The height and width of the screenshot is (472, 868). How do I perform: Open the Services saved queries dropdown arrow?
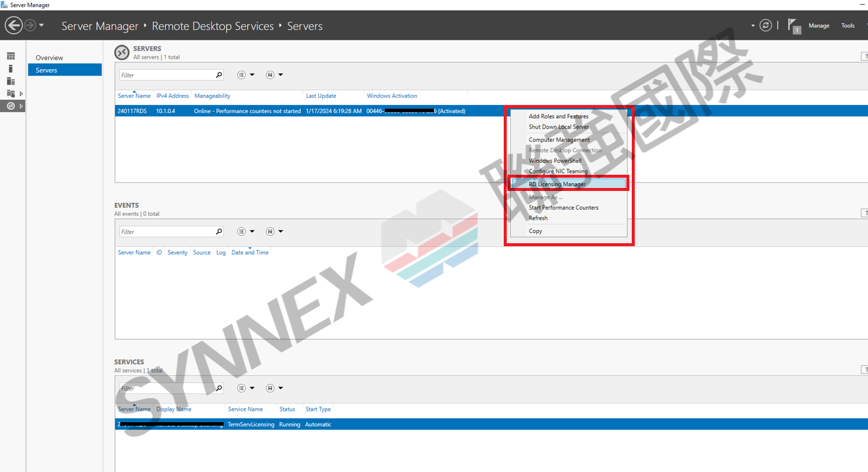click(x=281, y=389)
